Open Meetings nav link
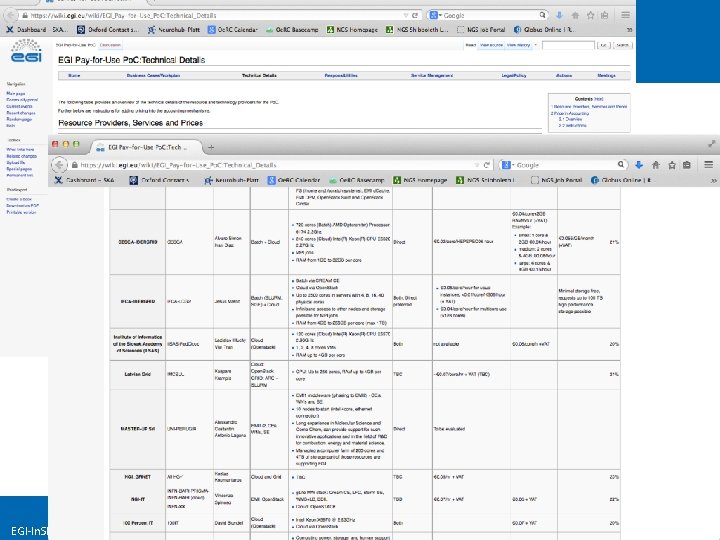The height and width of the screenshot is (540, 720). 606,75
